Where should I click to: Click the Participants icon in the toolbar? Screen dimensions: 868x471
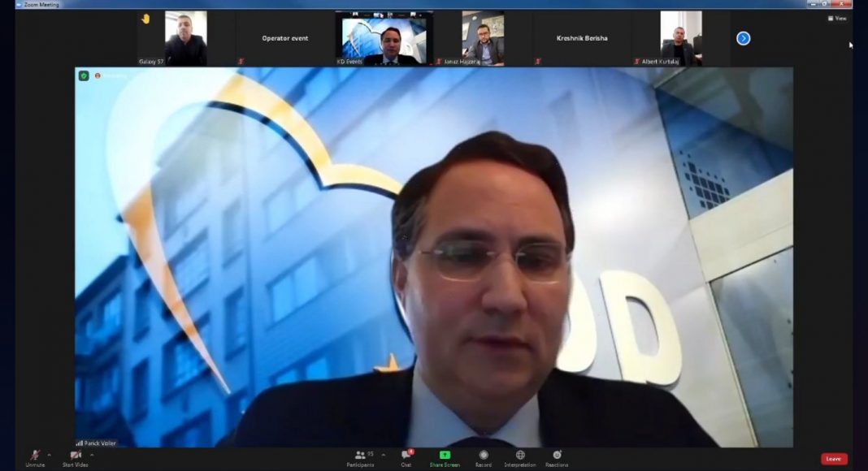(x=360, y=456)
